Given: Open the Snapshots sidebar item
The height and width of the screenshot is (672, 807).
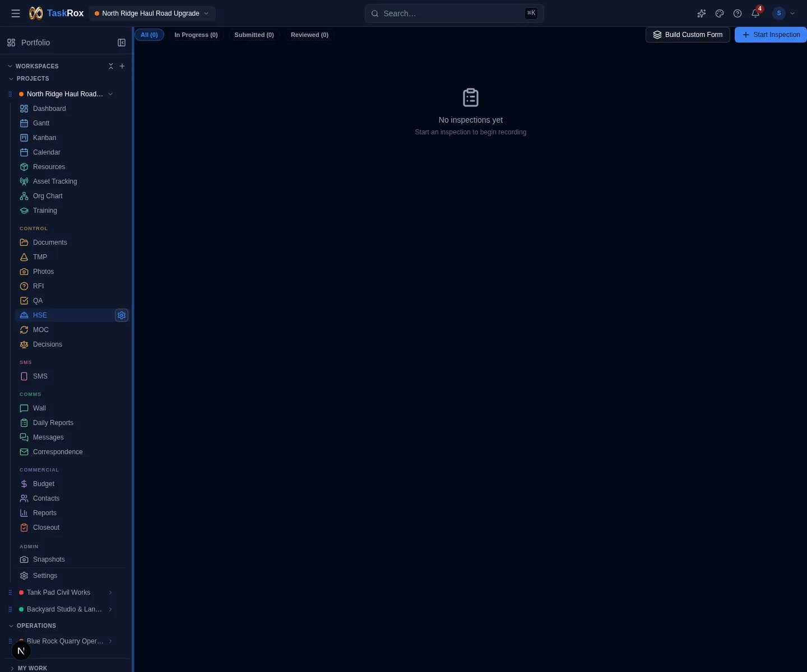Looking at the screenshot, I should pyautogui.click(x=72, y=559).
